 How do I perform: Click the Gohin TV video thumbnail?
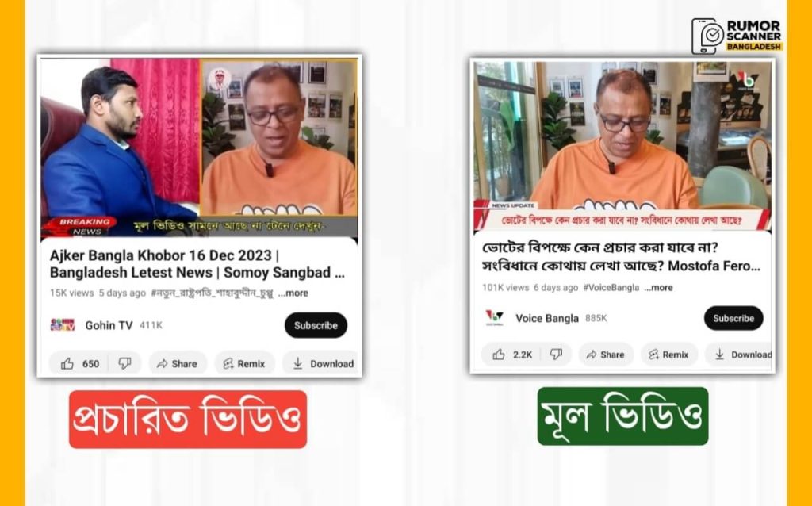(x=199, y=148)
